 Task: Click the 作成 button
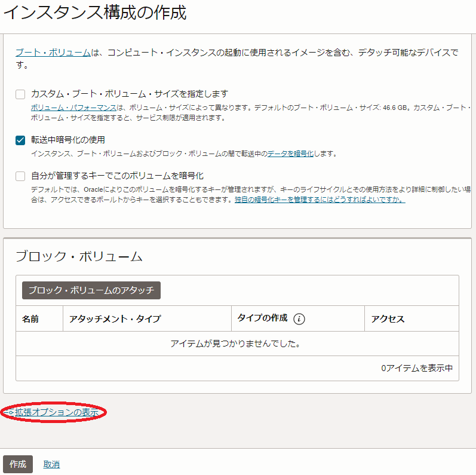tap(18, 464)
